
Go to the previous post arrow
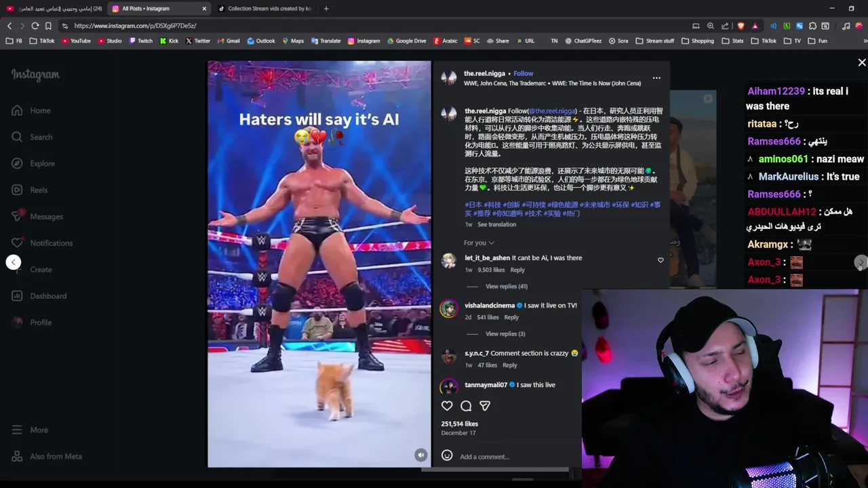(x=13, y=262)
